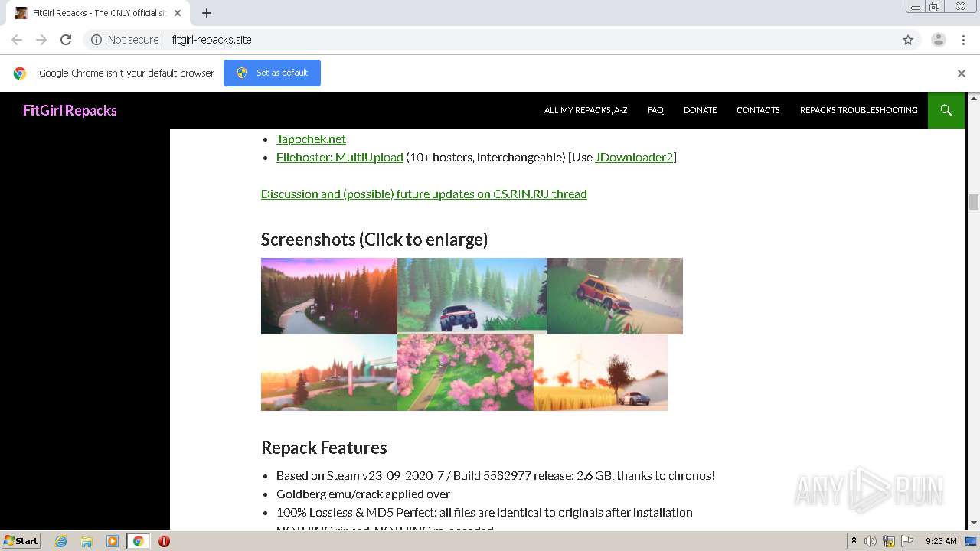Enlarge the orange car on grass screenshot
980x551 pixels.
(615, 296)
